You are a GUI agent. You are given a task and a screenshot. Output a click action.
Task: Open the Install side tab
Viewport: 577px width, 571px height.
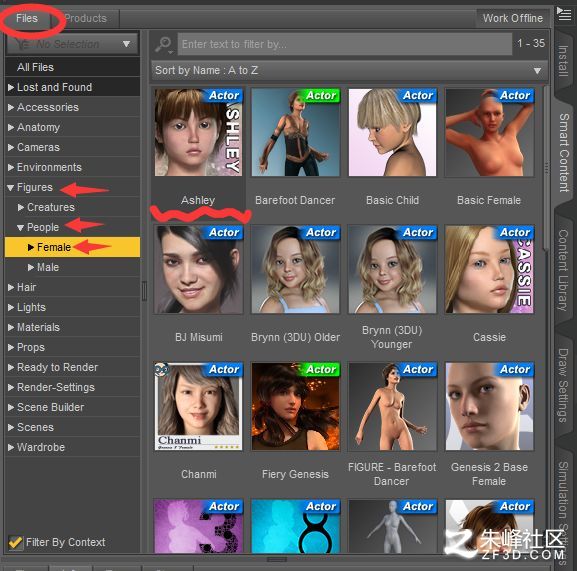pyautogui.click(x=563, y=61)
